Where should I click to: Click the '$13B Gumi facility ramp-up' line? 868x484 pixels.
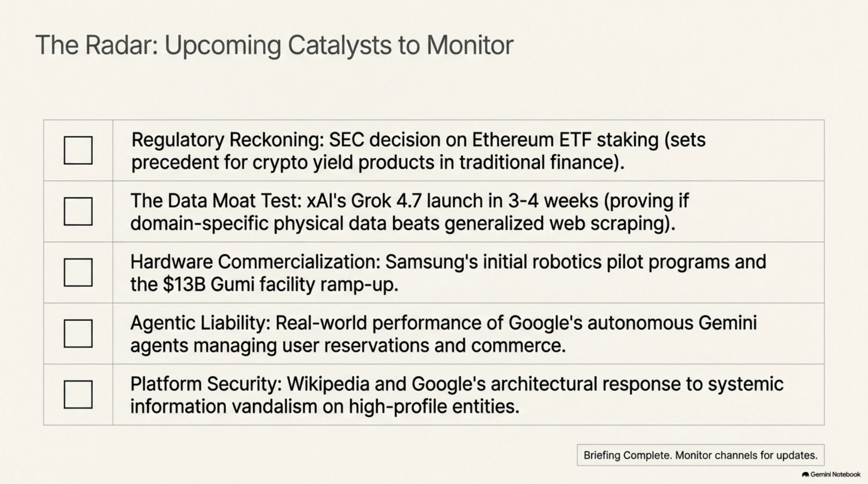264,284
